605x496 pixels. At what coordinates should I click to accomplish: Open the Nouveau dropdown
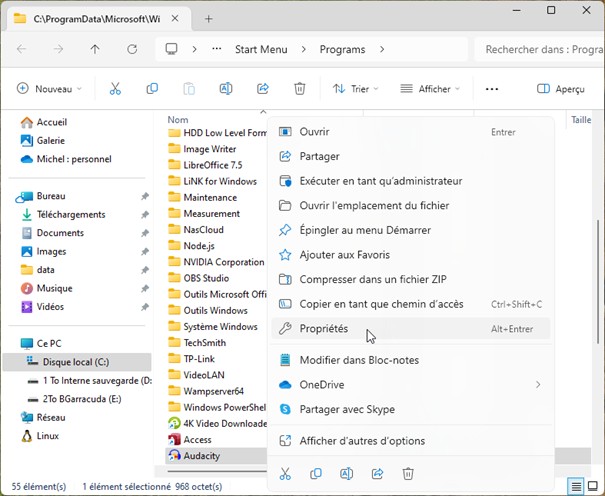pos(50,89)
